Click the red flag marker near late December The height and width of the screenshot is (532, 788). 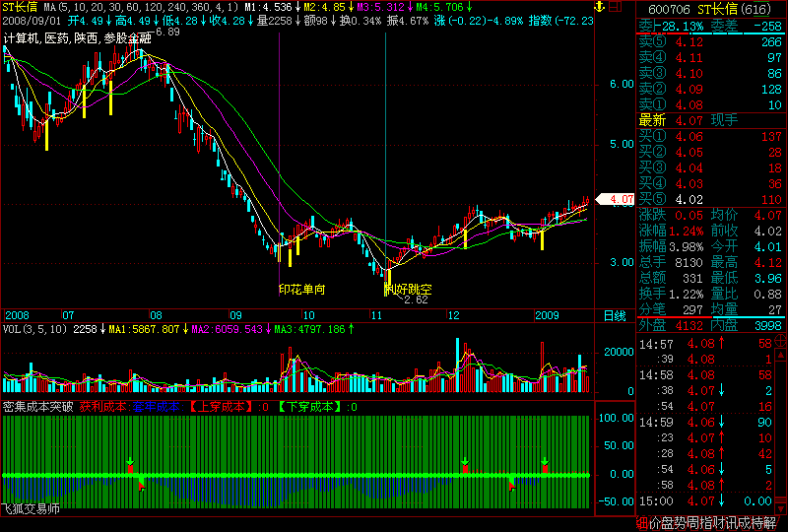(x=511, y=486)
